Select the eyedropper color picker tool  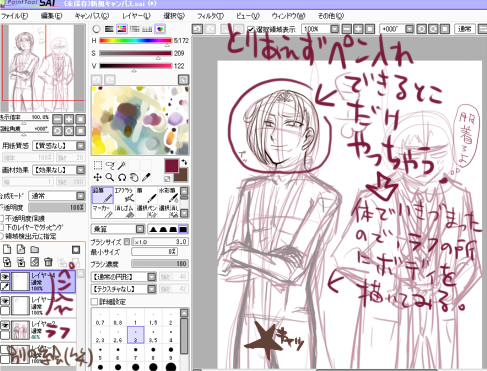coord(146,177)
